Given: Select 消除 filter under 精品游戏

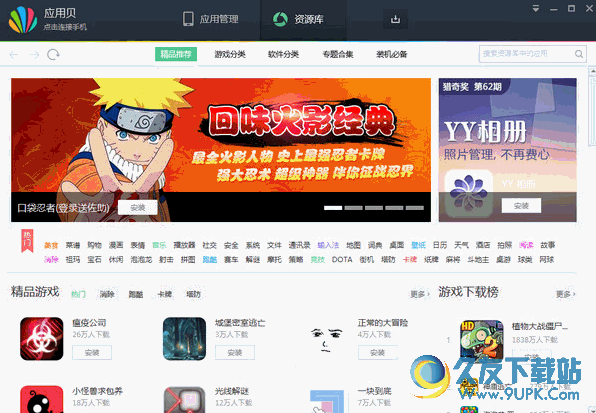Looking at the screenshot, I should point(107,294).
